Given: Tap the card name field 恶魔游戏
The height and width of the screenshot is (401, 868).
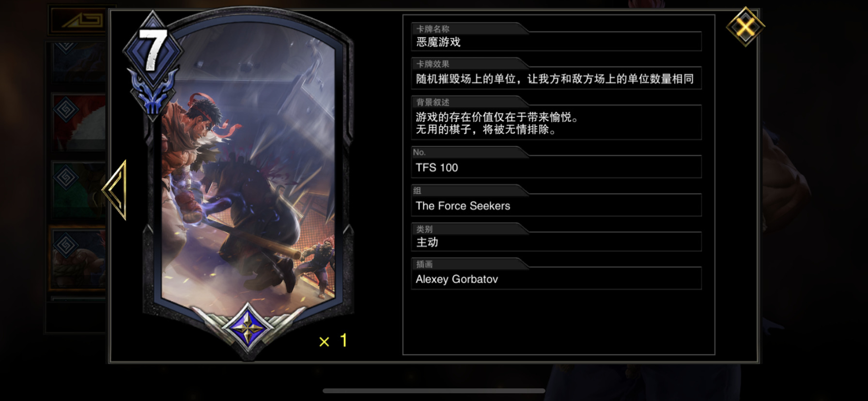Looking at the screenshot, I should click(556, 42).
